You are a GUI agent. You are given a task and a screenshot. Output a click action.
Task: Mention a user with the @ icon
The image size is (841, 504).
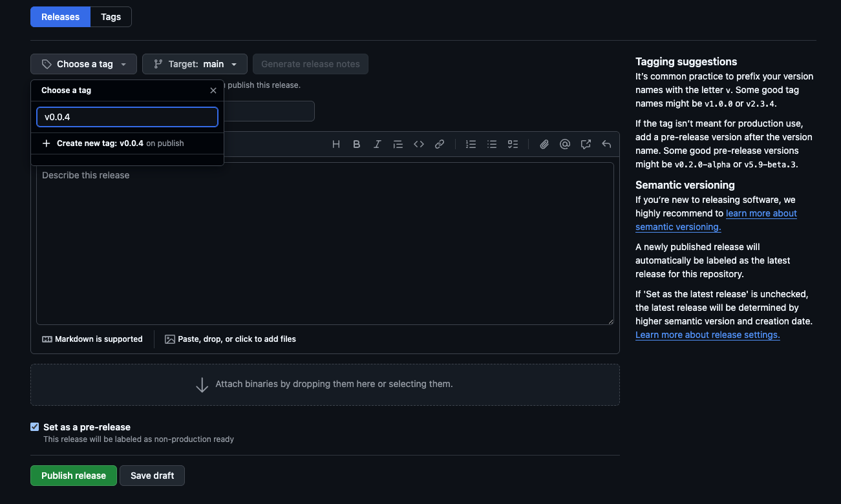click(x=565, y=144)
